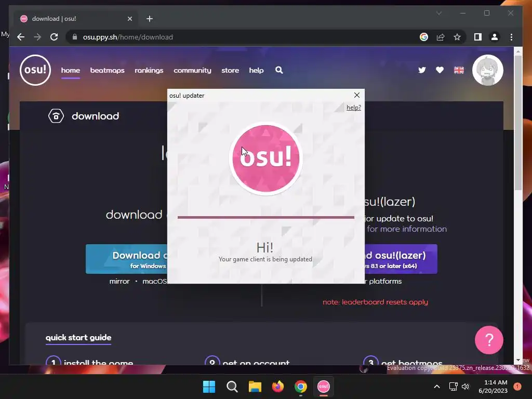This screenshot has height=399, width=532.
Task: Open clock and date 1:14 AM
Action: coord(493,387)
